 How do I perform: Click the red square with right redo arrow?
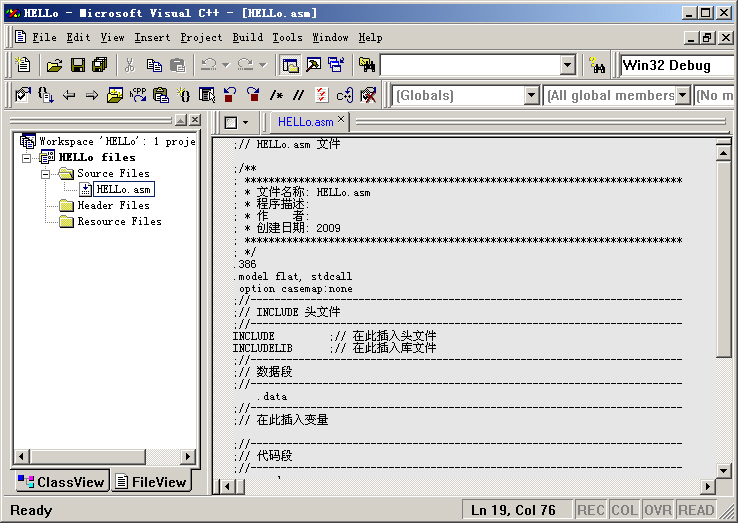coord(253,95)
